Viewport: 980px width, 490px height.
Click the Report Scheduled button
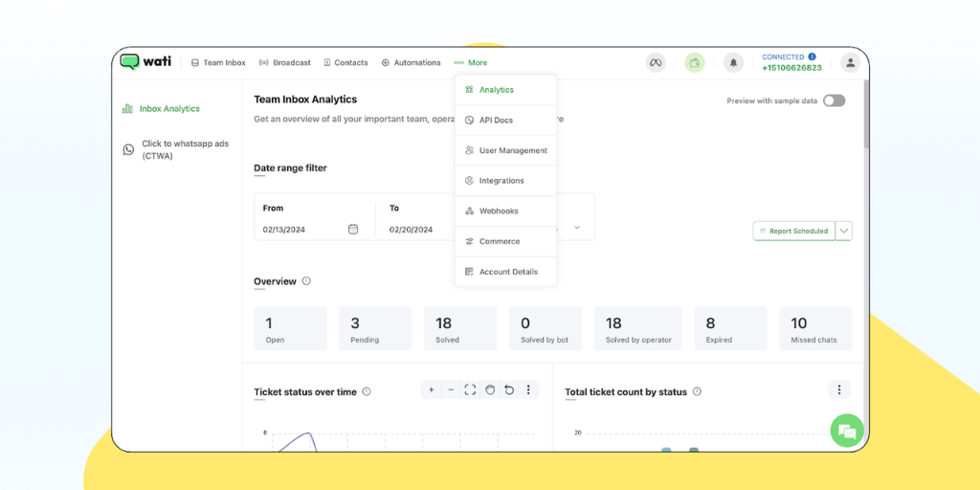(793, 231)
